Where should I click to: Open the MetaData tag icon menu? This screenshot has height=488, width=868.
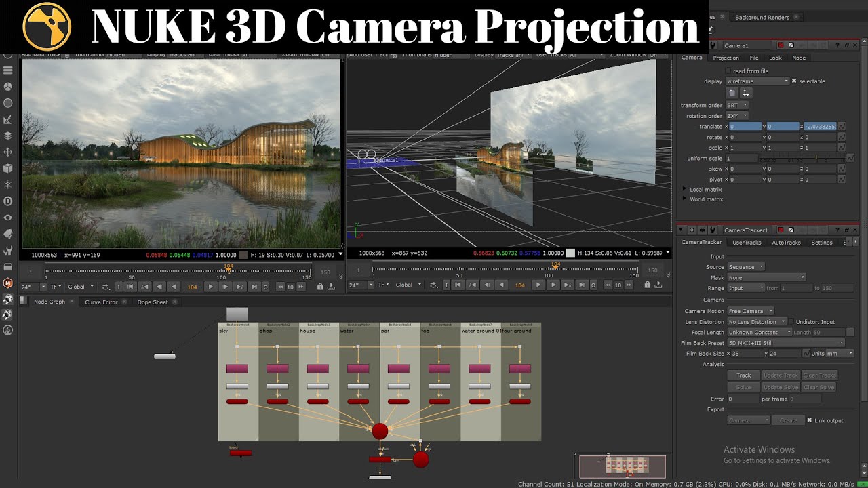coord(8,233)
